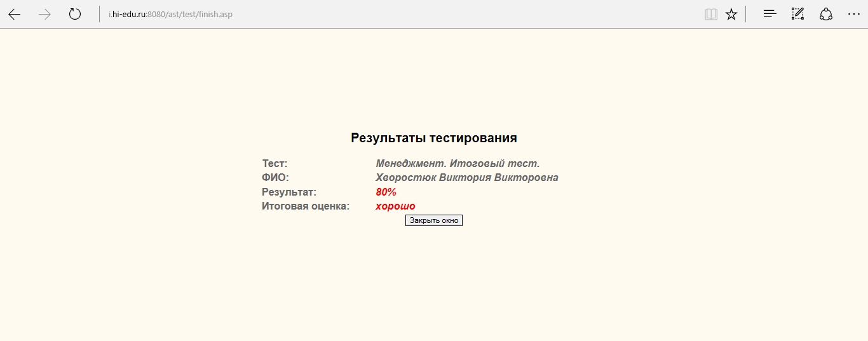Make a Web Note with pen icon
The image size is (868, 341).
[x=797, y=14]
